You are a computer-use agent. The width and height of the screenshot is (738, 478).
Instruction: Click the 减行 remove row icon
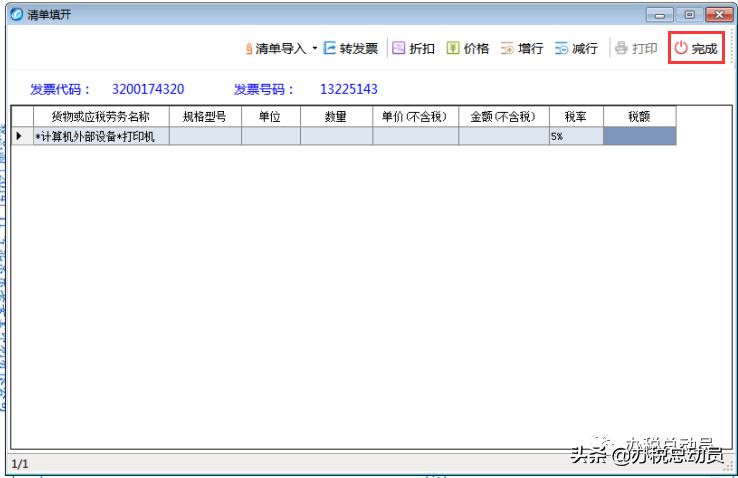tap(561, 48)
